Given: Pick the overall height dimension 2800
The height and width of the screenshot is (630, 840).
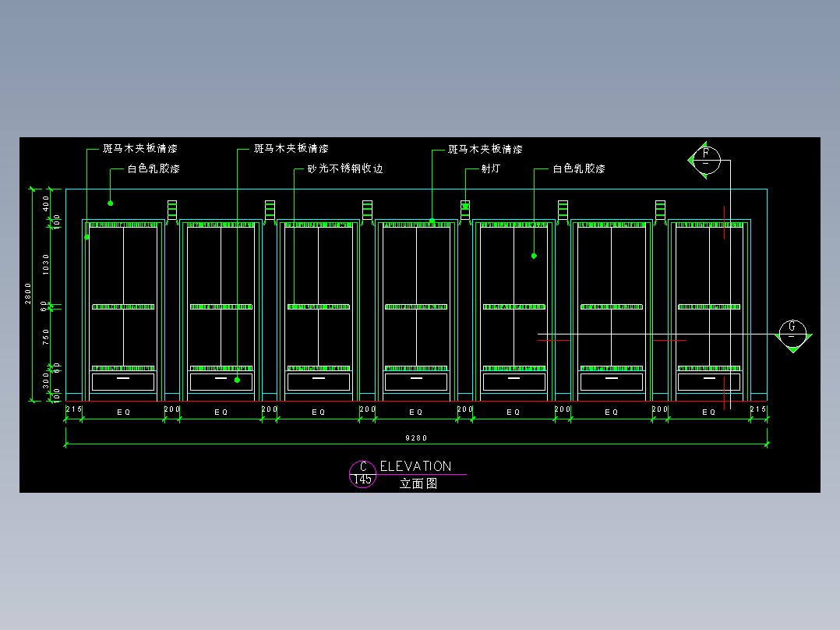Looking at the screenshot, I should [x=28, y=294].
